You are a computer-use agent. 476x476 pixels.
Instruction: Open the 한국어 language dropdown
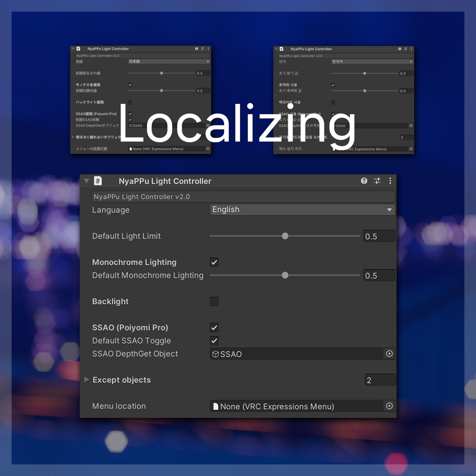click(x=372, y=62)
